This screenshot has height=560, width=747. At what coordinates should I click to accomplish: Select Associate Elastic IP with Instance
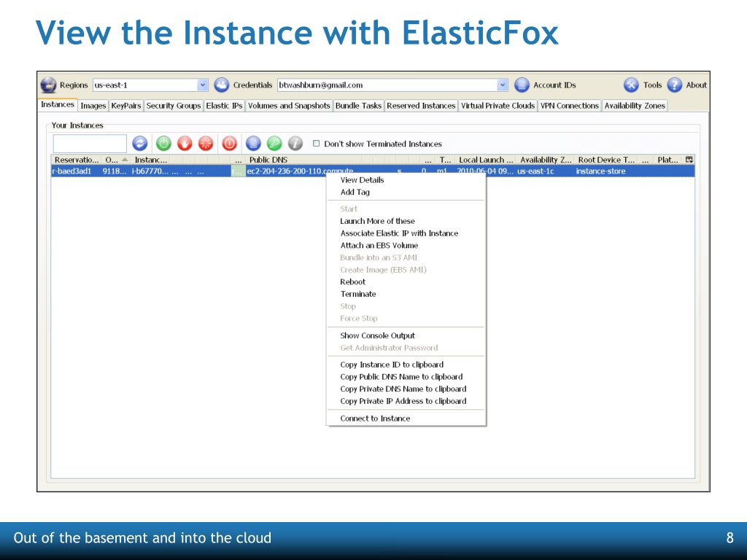(406, 233)
